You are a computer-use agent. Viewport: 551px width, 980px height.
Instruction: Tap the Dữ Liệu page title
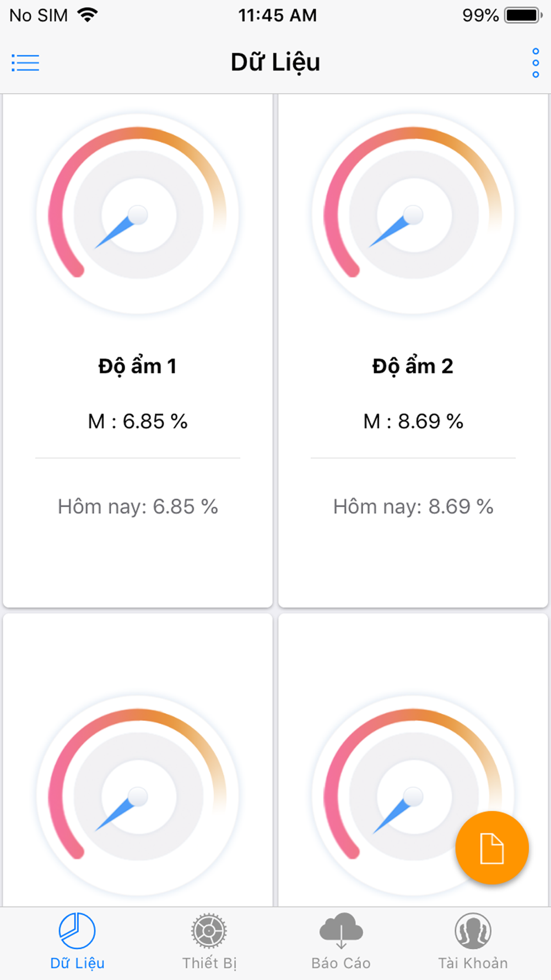275,62
